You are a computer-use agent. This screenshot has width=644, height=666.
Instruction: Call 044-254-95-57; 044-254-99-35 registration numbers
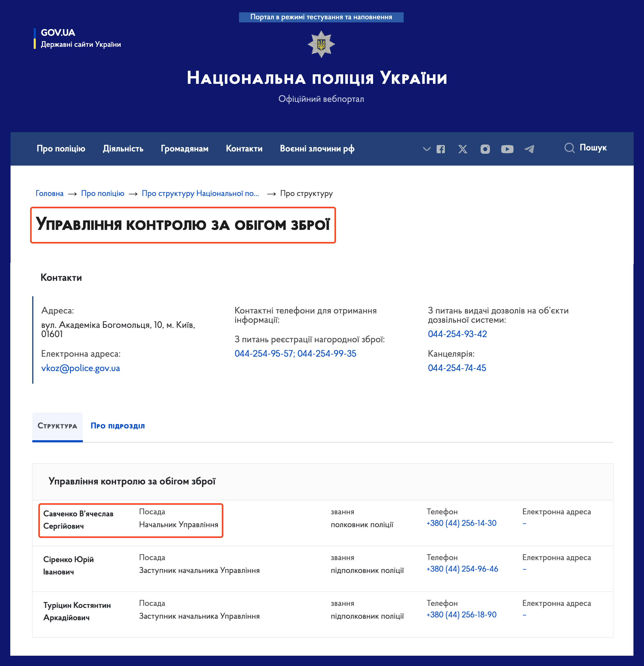295,354
